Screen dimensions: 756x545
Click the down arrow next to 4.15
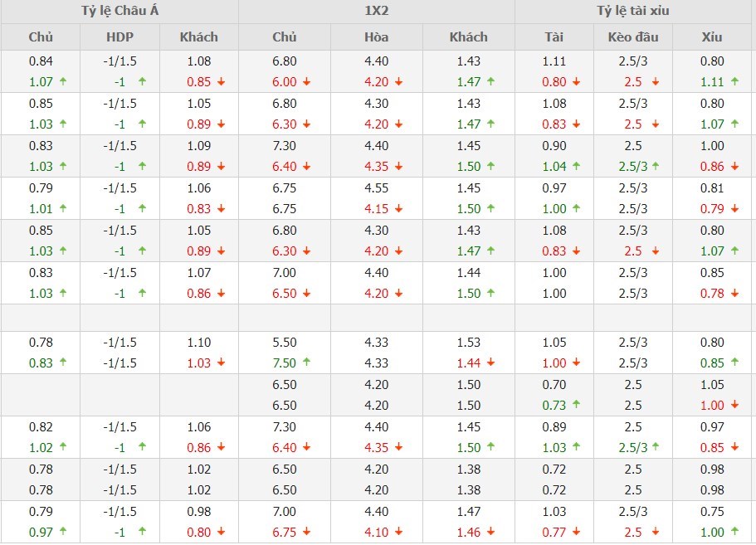click(399, 208)
